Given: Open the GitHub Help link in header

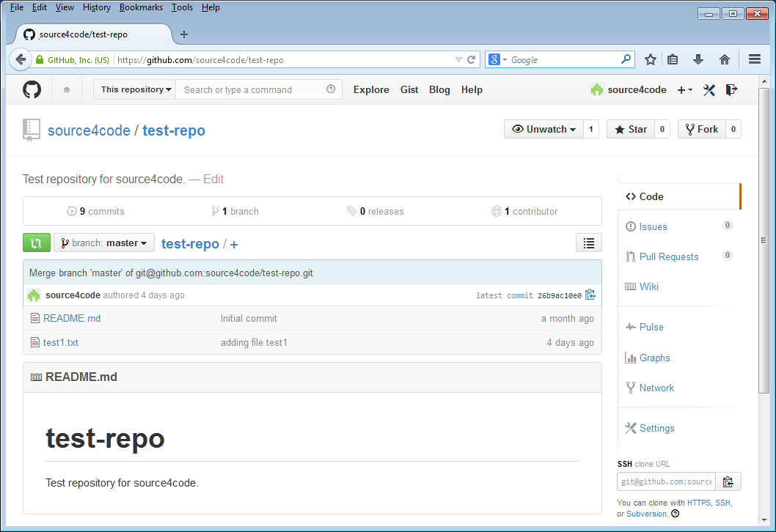Looking at the screenshot, I should (472, 89).
